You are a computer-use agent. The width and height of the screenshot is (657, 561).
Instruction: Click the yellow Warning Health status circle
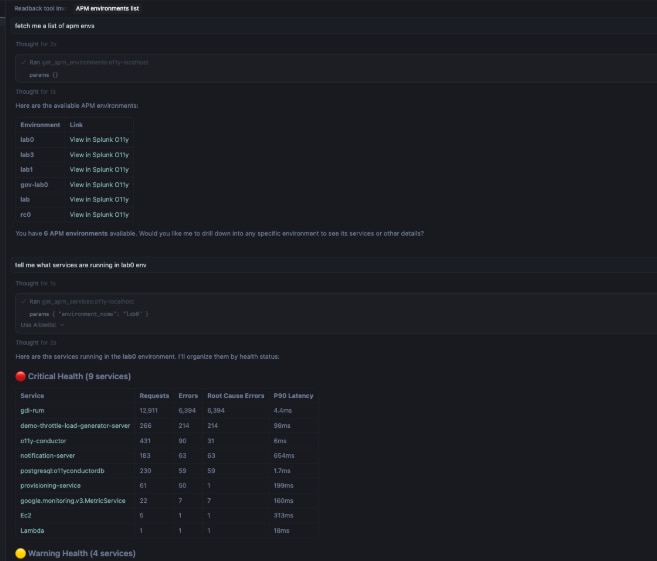(x=21, y=553)
